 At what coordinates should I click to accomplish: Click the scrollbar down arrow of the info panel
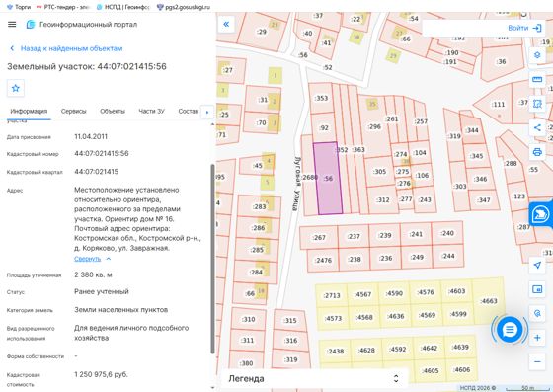click(x=212, y=388)
